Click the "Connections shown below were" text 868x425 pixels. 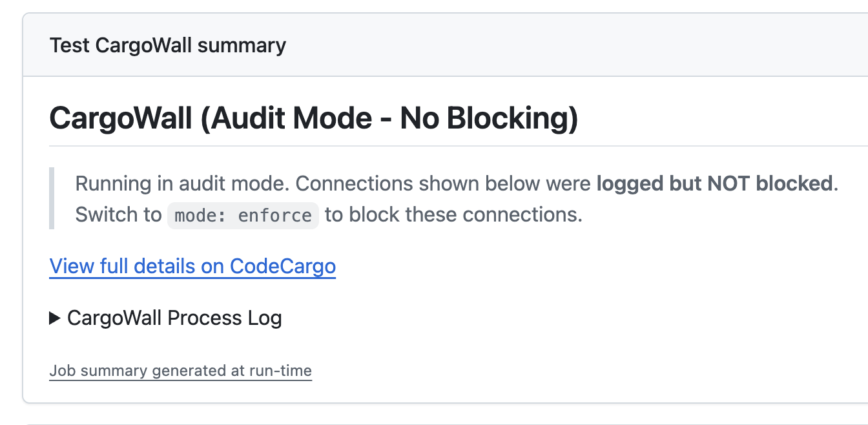point(444,183)
